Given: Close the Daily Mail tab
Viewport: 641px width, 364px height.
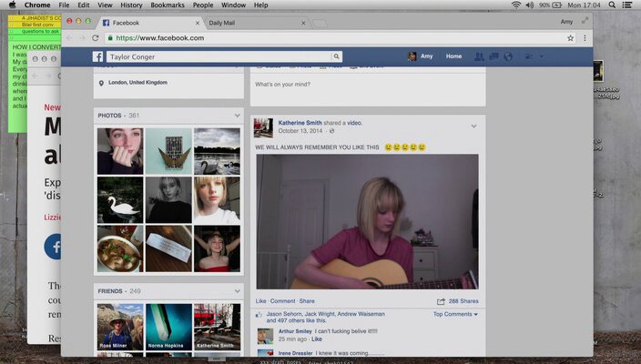Looking at the screenshot, I should [303, 23].
